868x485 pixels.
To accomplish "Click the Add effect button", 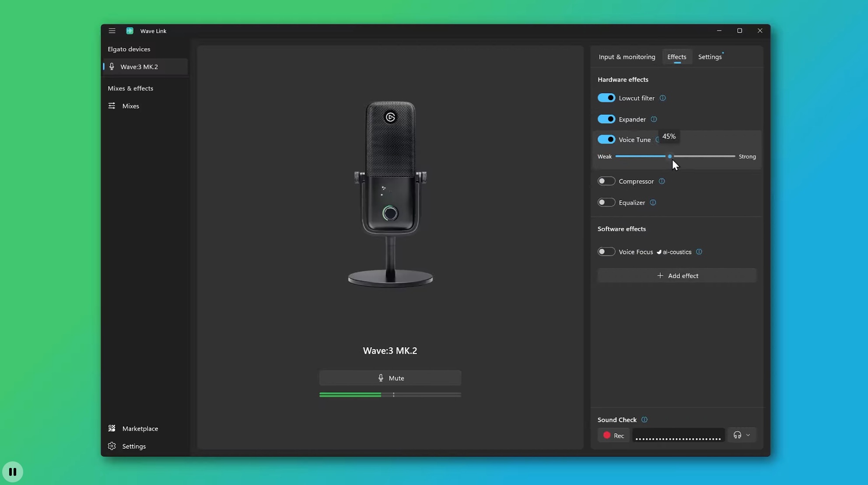I will [x=677, y=276].
